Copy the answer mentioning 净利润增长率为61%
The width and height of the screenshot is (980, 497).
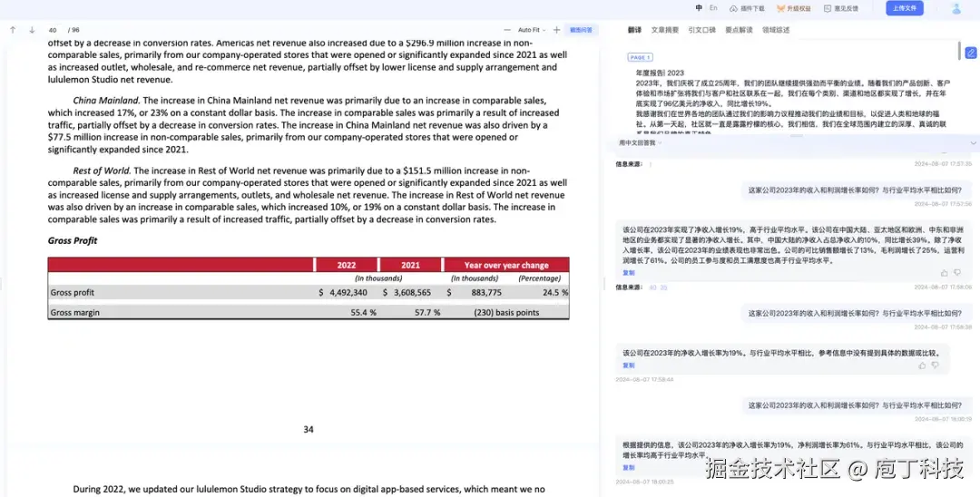click(628, 468)
